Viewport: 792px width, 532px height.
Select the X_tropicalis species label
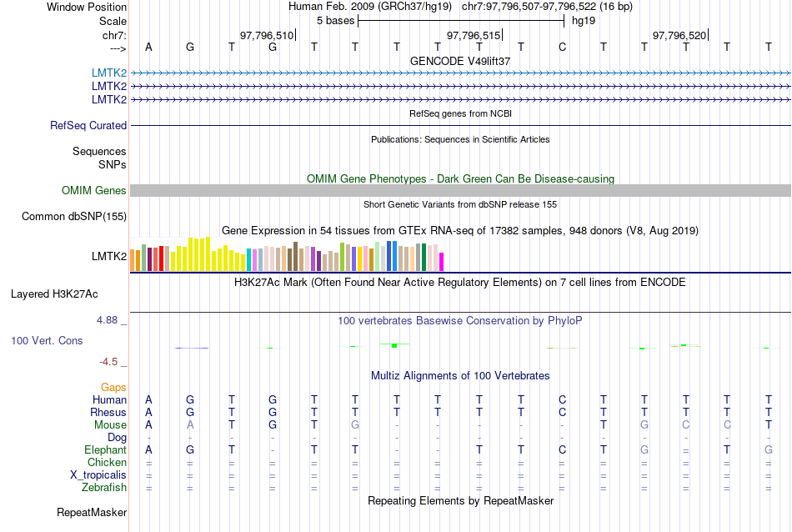98,475
